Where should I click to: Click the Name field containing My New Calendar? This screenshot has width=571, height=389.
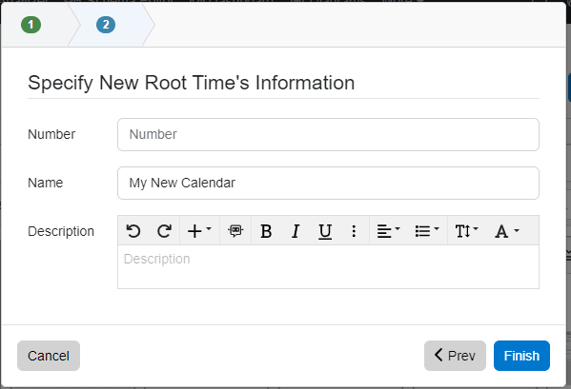click(328, 183)
